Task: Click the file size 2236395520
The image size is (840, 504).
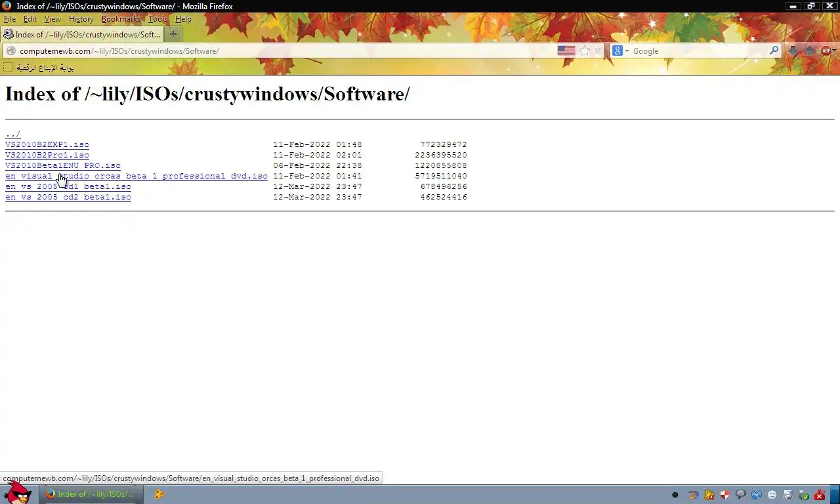Action: tap(441, 155)
